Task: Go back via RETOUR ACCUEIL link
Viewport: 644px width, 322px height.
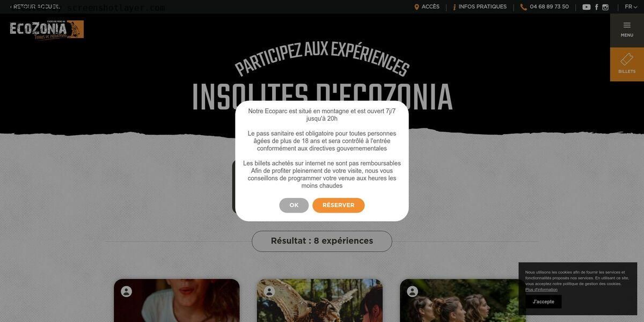Action: click(35, 7)
